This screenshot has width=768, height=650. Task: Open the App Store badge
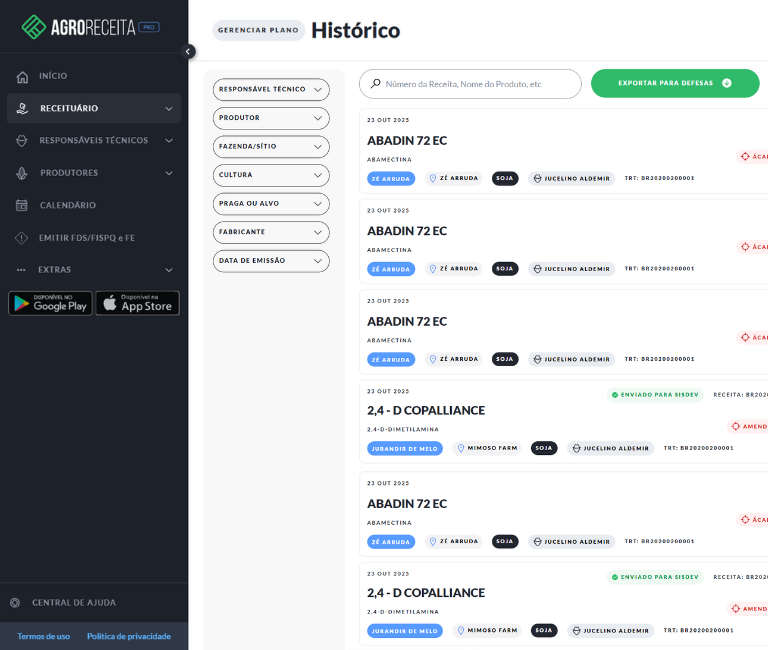coord(137,303)
